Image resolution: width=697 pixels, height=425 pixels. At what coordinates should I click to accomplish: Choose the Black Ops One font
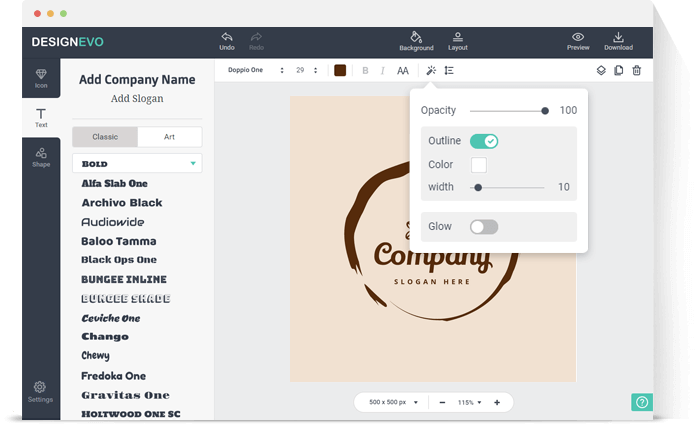[119, 260]
